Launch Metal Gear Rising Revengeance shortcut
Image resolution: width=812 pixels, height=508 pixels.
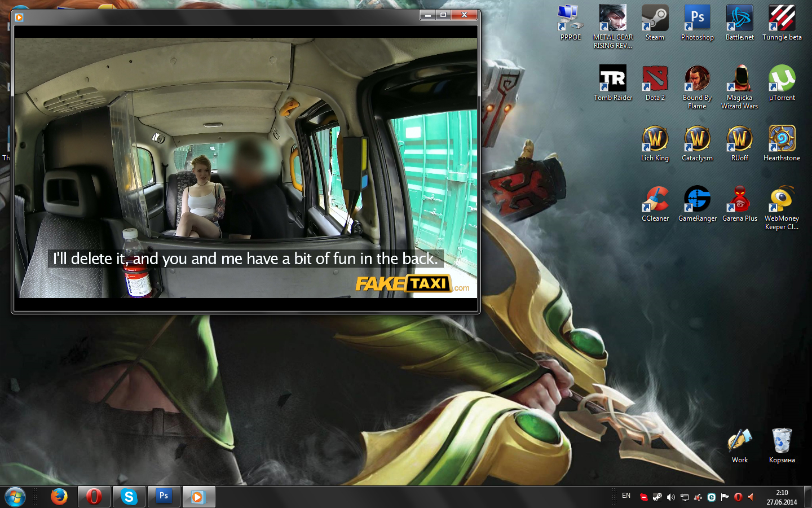[613, 27]
